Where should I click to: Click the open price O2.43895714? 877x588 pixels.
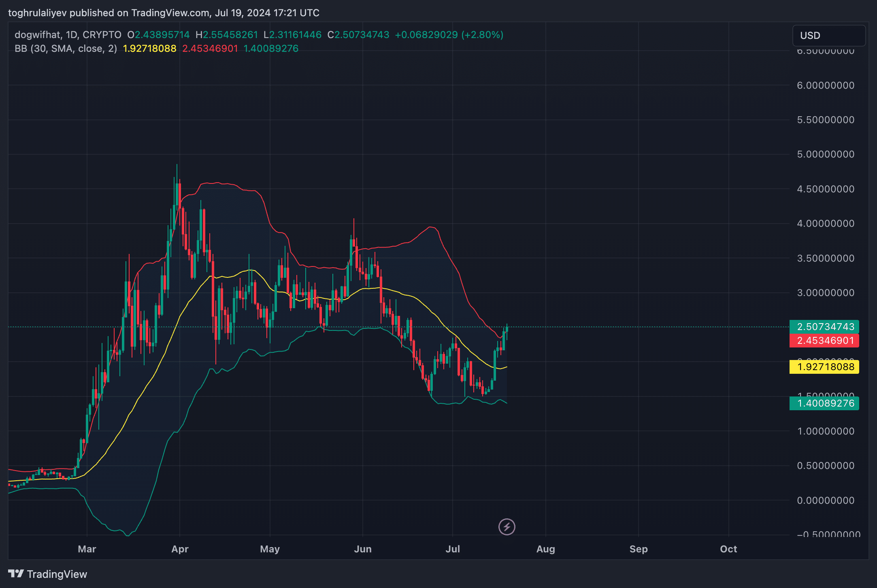click(x=158, y=35)
